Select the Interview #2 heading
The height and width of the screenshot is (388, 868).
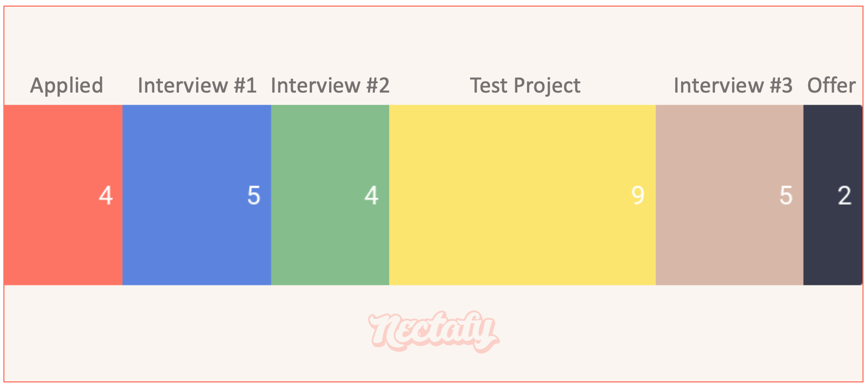pos(330,85)
